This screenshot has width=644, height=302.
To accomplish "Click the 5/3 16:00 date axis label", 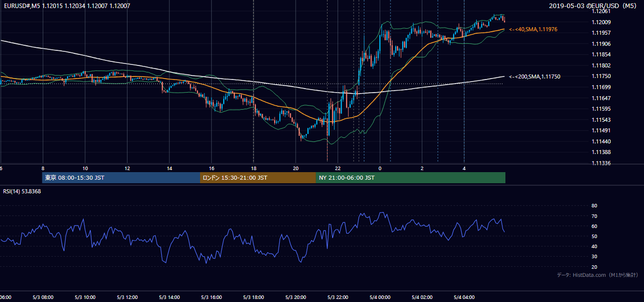I will coord(211,297).
